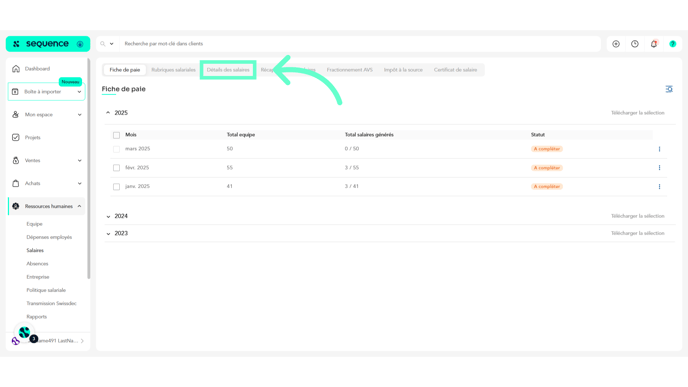Click the Statut column header

point(538,135)
